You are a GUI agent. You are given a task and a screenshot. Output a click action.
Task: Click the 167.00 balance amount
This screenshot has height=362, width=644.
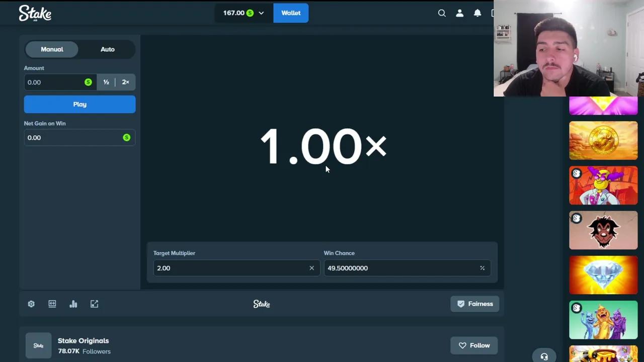(234, 13)
